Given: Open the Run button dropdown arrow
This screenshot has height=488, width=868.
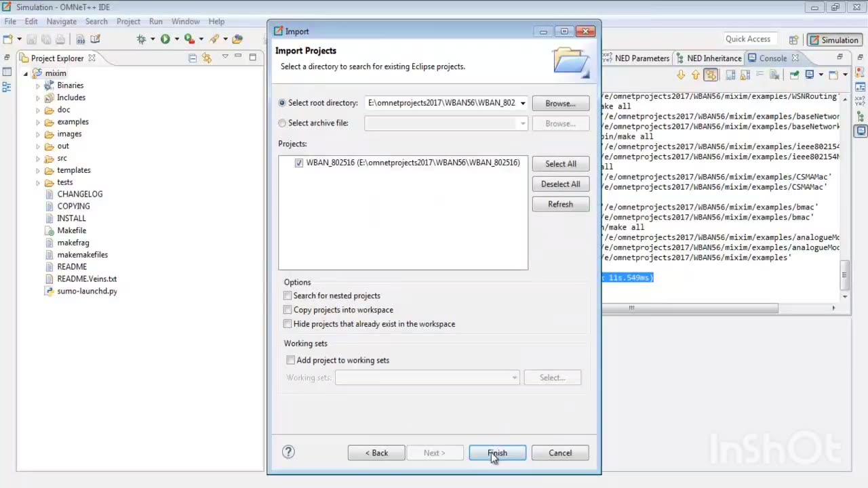Looking at the screenshot, I should click(176, 39).
